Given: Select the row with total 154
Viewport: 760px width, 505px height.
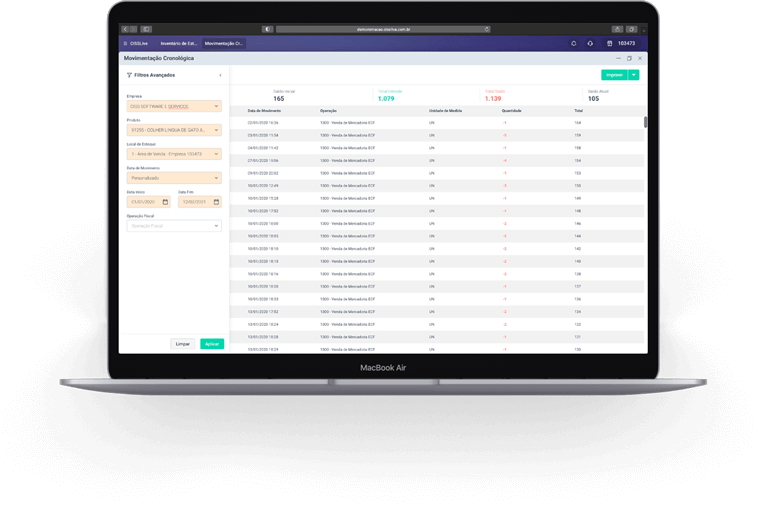Looking at the screenshot, I should pyautogui.click(x=437, y=161).
